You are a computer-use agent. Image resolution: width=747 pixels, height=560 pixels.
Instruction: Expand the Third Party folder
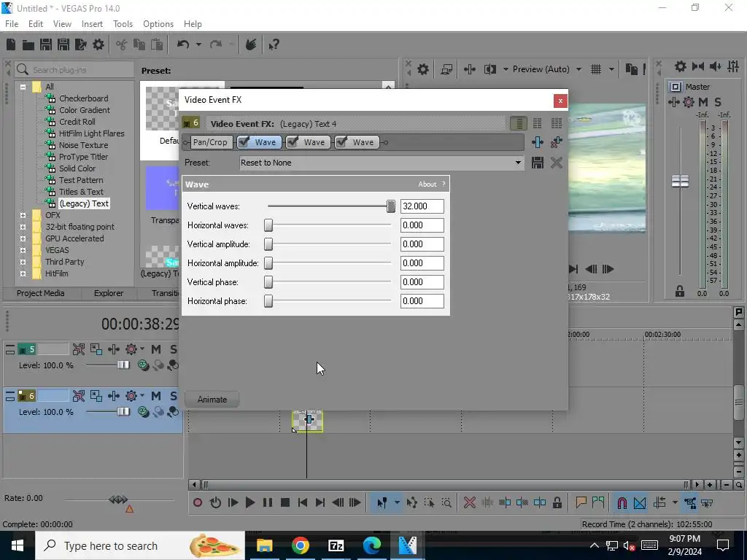coord(23,262)
